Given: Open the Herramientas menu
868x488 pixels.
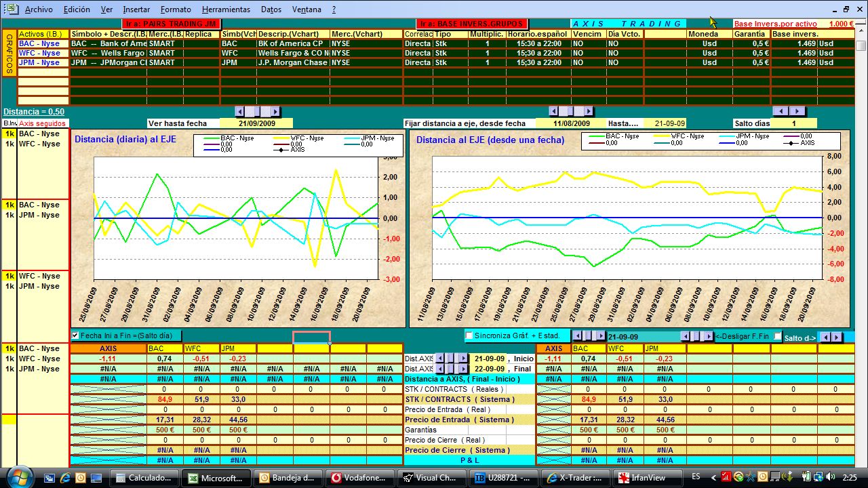Looking at the screenshot, I should (226, 9).
